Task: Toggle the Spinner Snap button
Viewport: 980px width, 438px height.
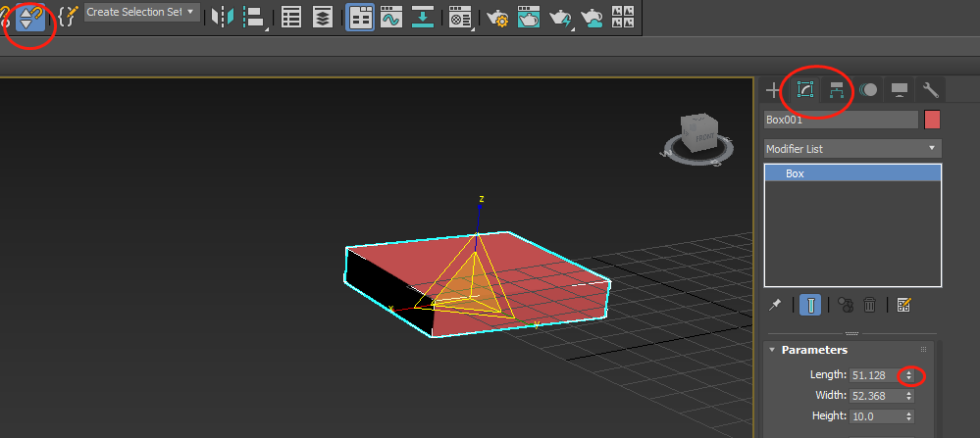Action: click(x=30, y=18)
